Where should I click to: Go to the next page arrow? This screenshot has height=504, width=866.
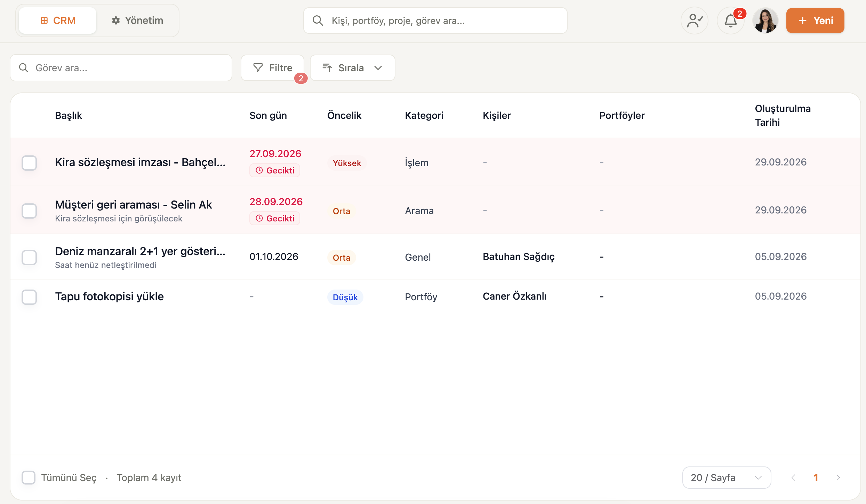coord(838,478)
